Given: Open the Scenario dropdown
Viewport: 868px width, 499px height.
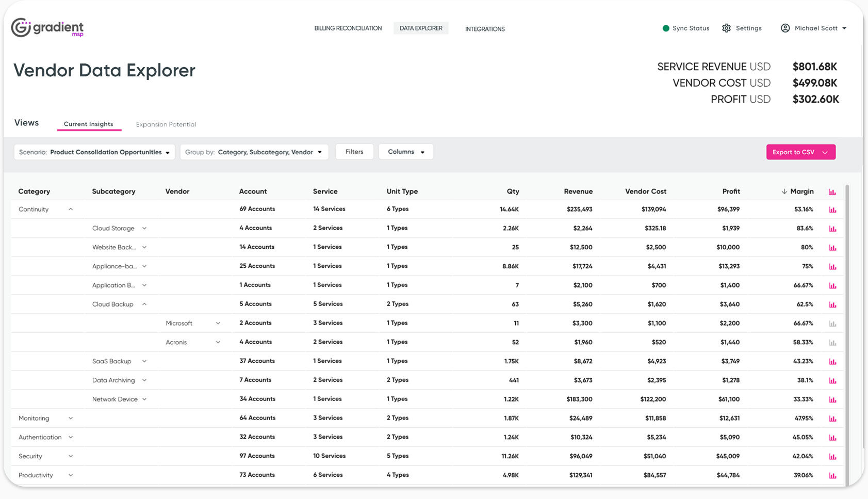Looking at the screenshot, I should pos(94,152).
